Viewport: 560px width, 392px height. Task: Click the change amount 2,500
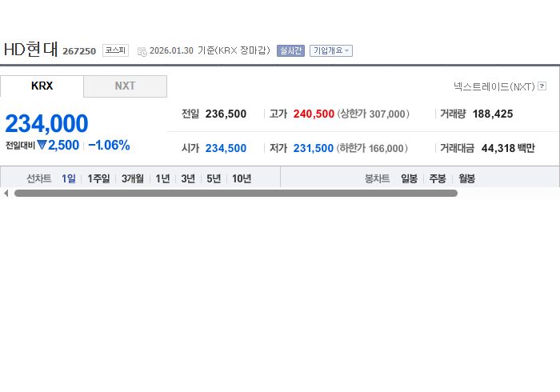[63, 145]
